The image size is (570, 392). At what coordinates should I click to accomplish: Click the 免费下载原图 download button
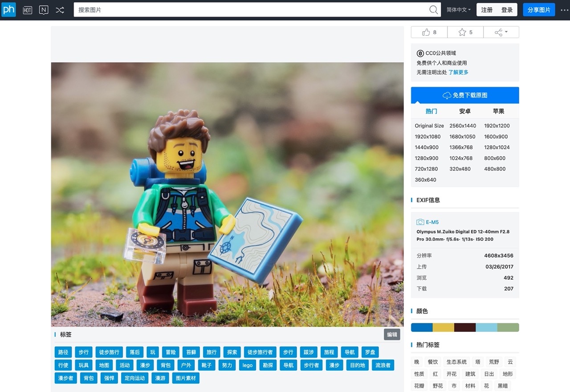point(465,95)
